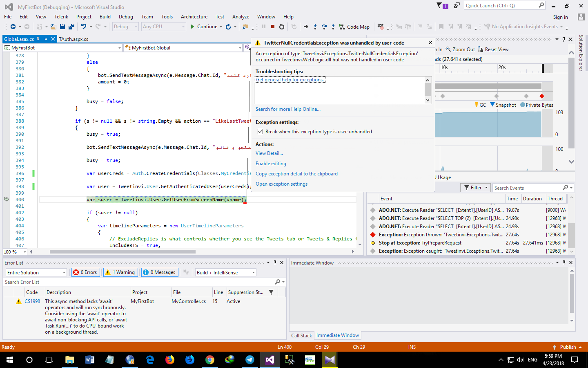Click the Break All pause icon
This screenshot has width=588, height=368.
click(263, 27)
